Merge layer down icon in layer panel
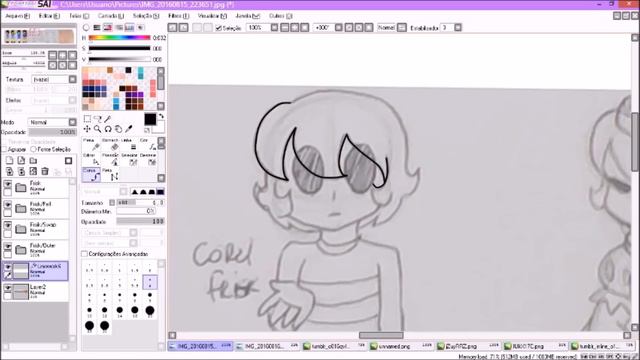Screen dimensions: 640x360 21,171
